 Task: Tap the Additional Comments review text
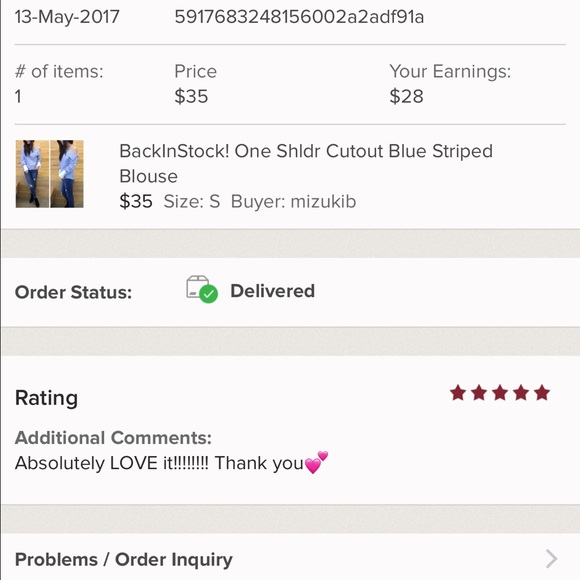coord(171,463)
